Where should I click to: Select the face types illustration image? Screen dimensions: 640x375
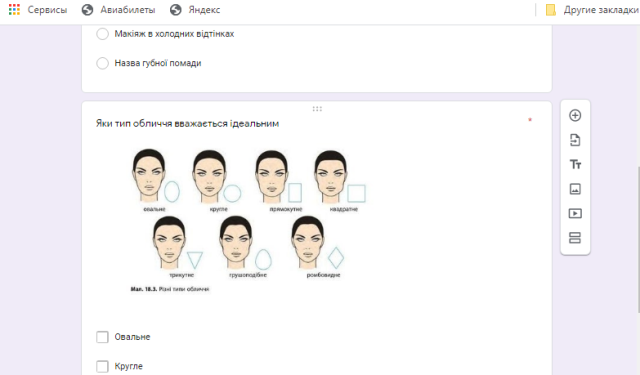[x=249, y=220]
